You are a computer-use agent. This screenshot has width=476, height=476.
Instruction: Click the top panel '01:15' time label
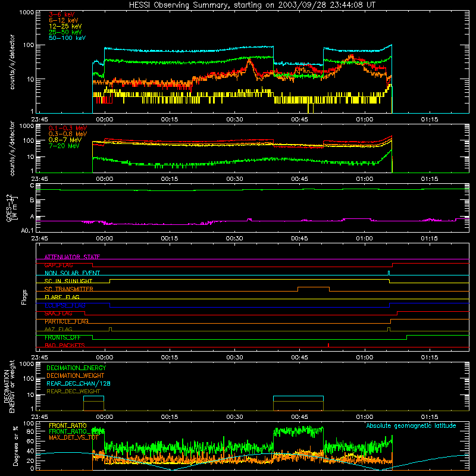[429, 120]
